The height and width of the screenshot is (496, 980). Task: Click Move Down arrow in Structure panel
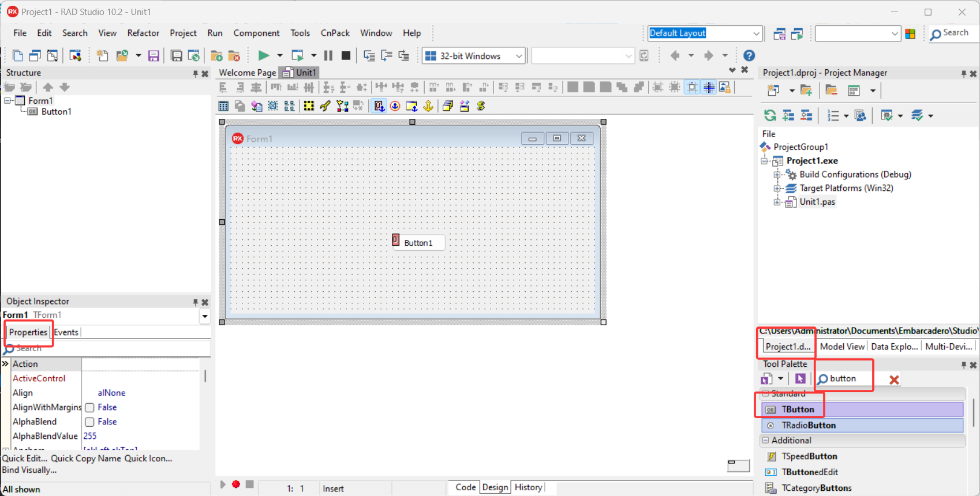point(65,87)
